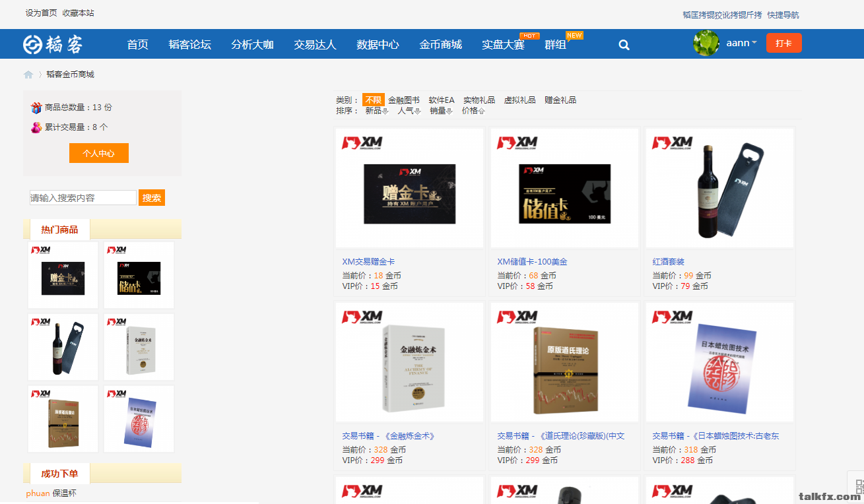This screenshot has width=864, height=504.
Task: Open 日本蜡烛图 thumbnail under 热门商品
Action: point(139,419)
